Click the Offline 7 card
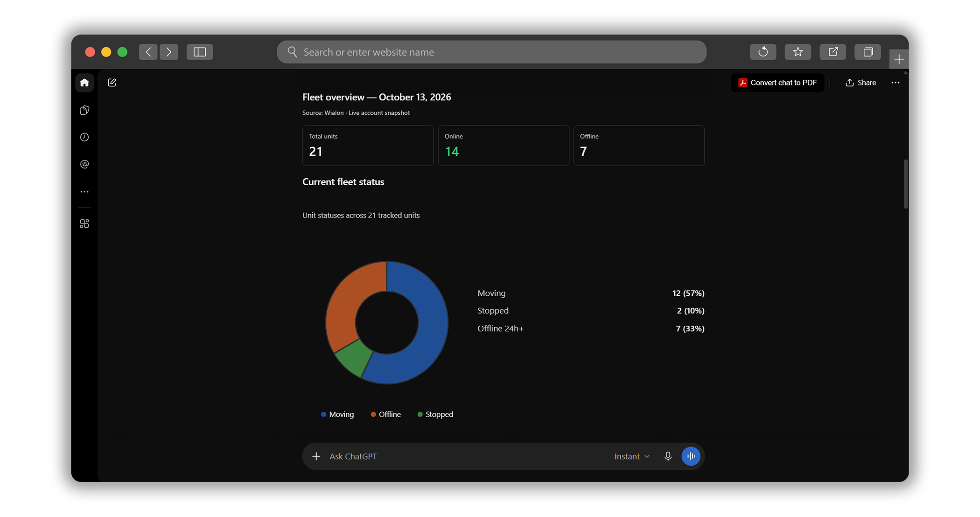This screenshot has height=517, width=980. (639, 146)
